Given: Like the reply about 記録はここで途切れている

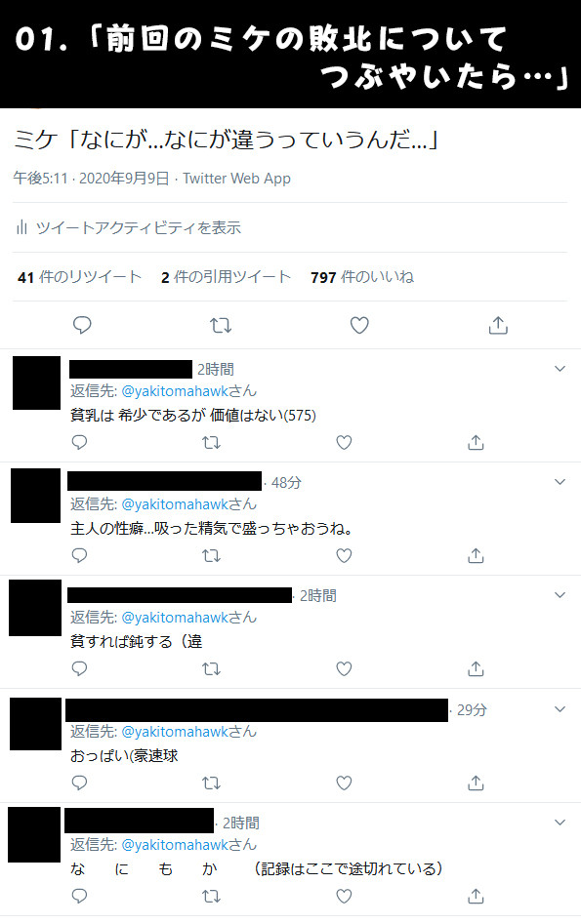Looking at the screenshot, I should click(344, 896).
